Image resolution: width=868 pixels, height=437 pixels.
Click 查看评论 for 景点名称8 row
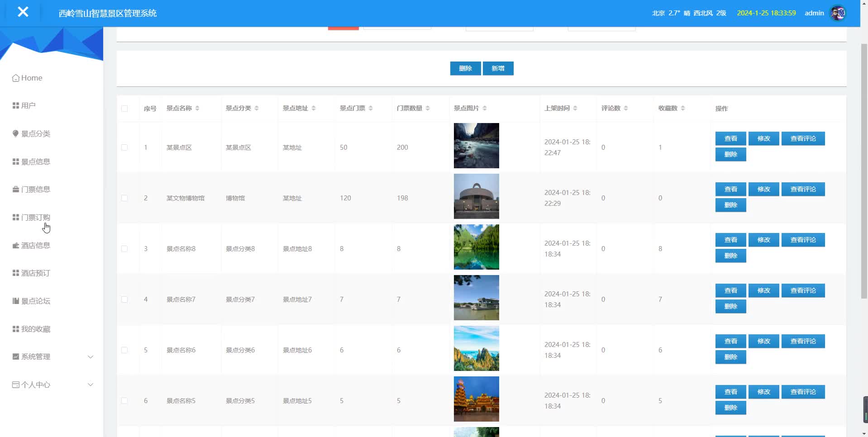tap(803, 240)
